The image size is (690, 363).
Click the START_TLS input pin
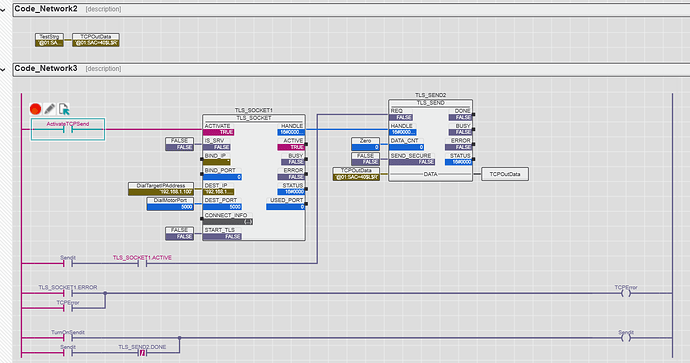pos(222,233)
